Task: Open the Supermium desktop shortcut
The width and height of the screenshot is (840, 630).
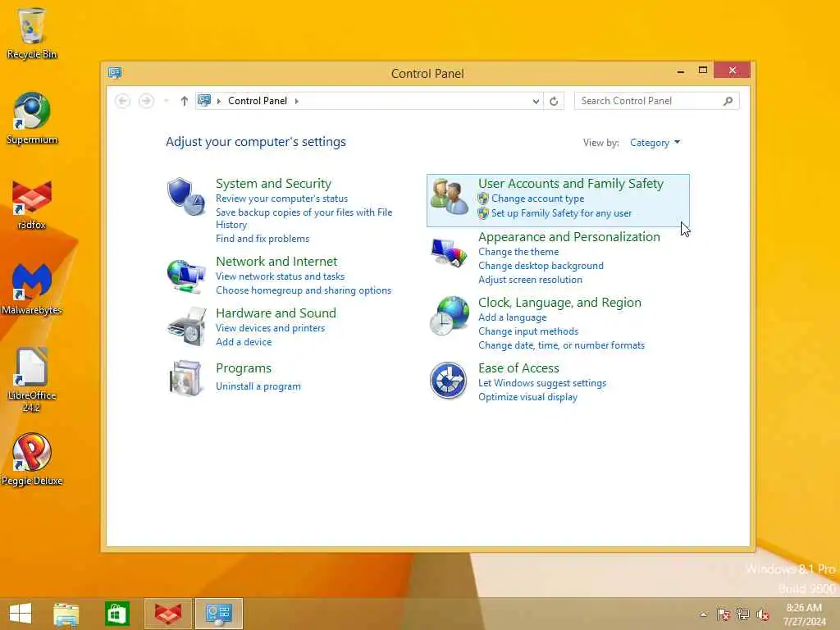Action: 32,118
